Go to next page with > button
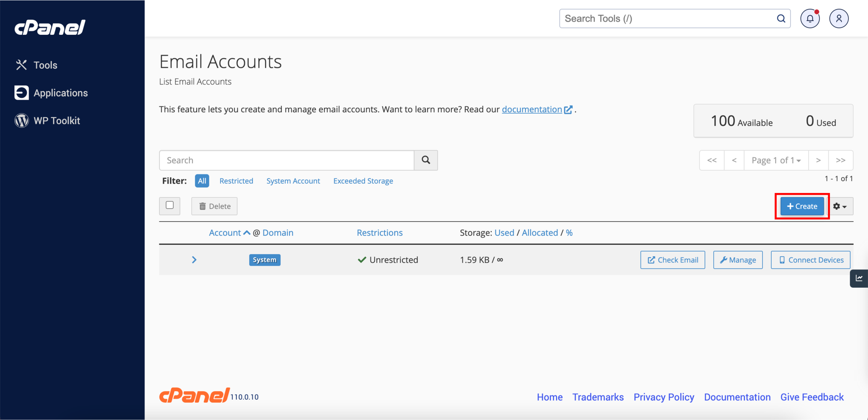This screenshot has width=868, height=420. [818, 160]
